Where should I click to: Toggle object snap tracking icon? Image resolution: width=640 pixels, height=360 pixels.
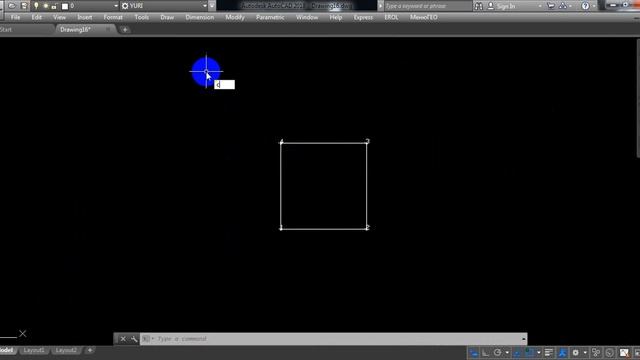[x=517, y=353]
